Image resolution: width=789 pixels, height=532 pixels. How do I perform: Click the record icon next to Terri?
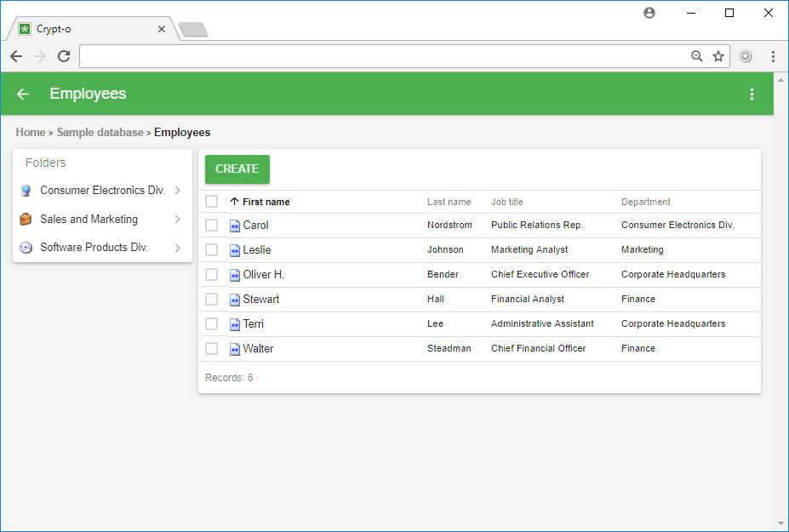click(235, 324)
